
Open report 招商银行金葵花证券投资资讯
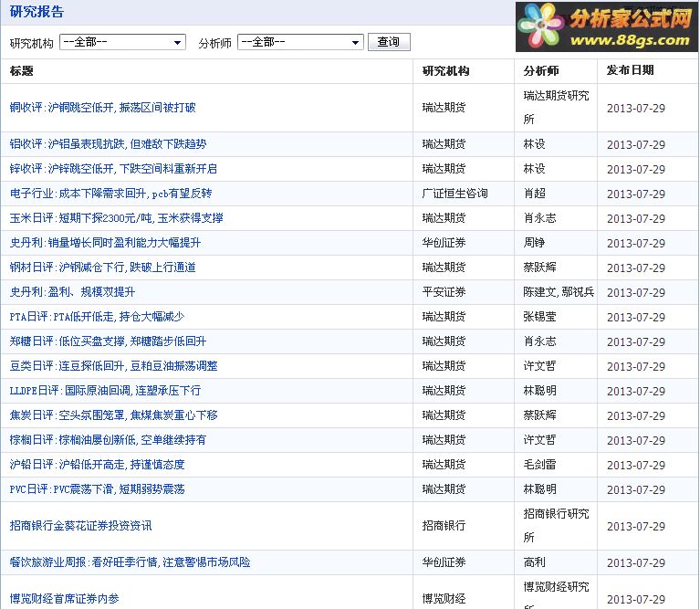[x=81, y=526]
